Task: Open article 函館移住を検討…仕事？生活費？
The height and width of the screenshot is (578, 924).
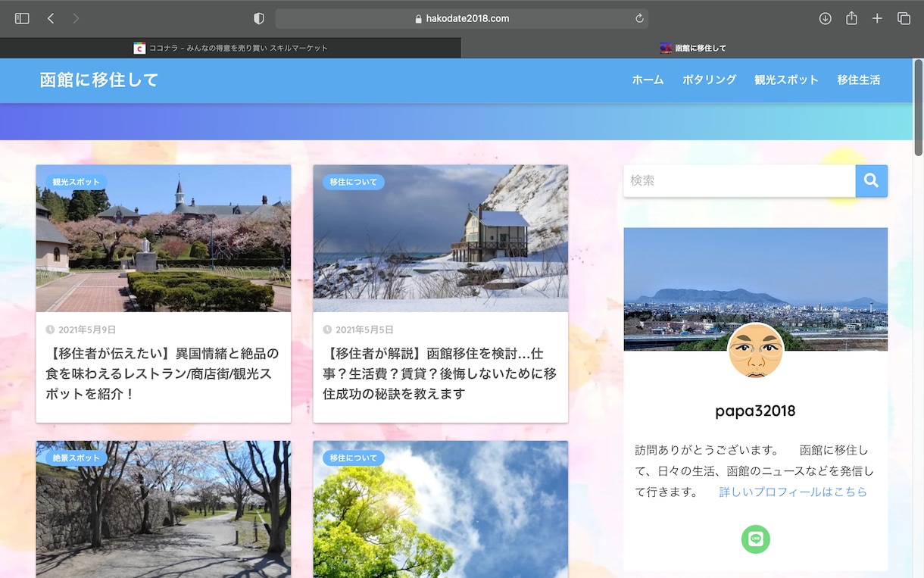Action: pyautogui.click(x=440, y=373)
